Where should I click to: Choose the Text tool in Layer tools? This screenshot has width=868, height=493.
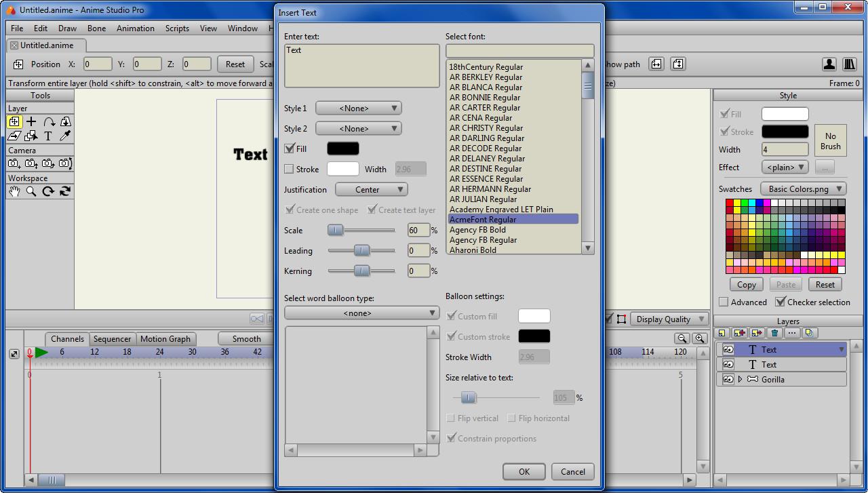[48, 136]
